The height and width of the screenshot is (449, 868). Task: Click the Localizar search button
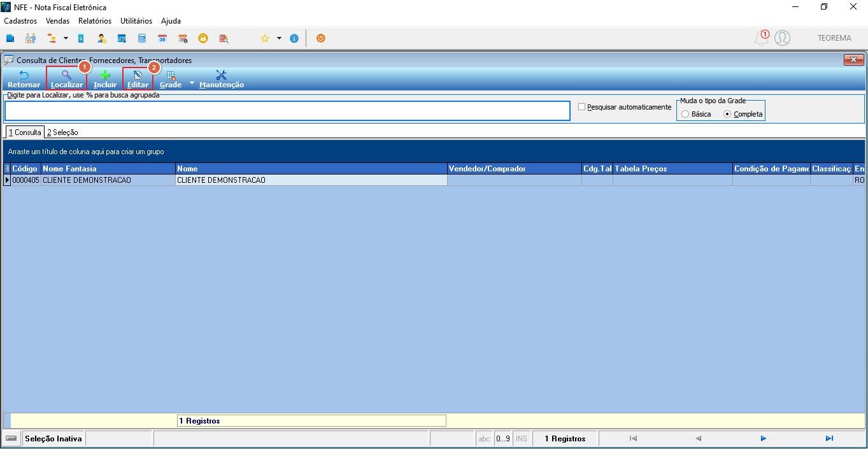click(67, 79)
